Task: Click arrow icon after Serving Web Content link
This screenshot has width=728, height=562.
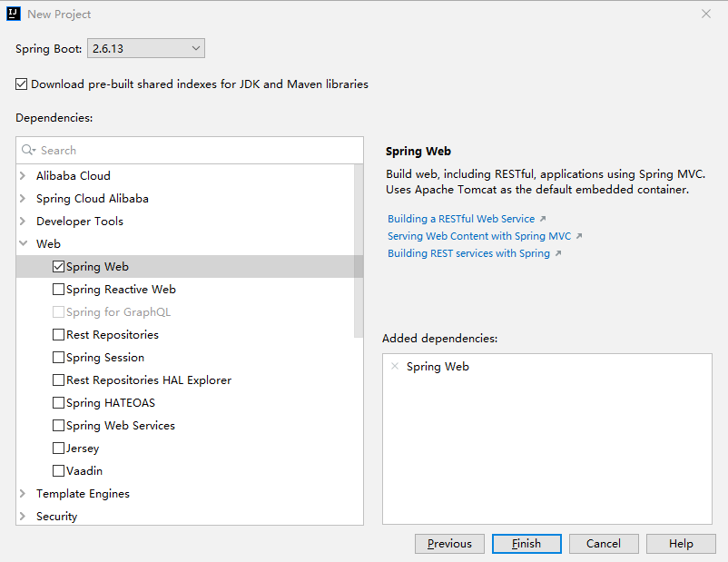Action: [x=579, y=236]
